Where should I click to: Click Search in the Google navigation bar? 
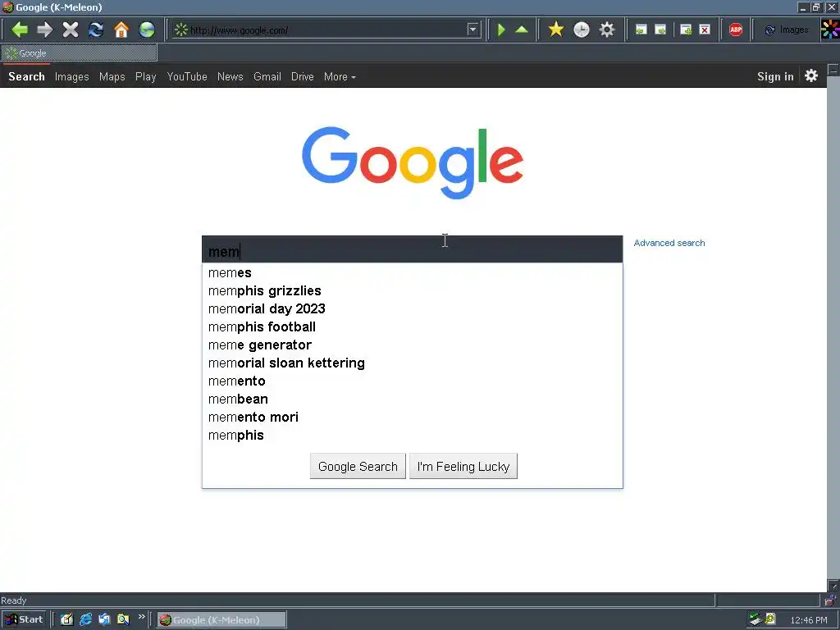tap(26, 76)
